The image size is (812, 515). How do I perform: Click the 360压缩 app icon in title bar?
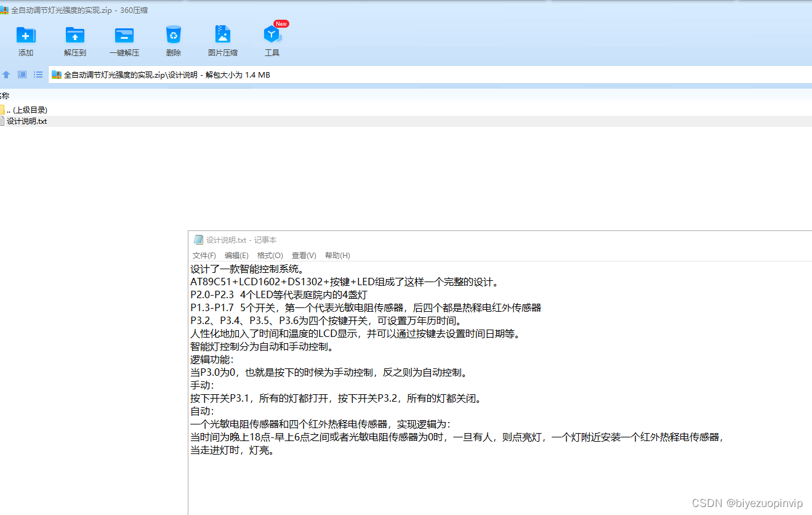pyautogui.click(x=4, y=10)
